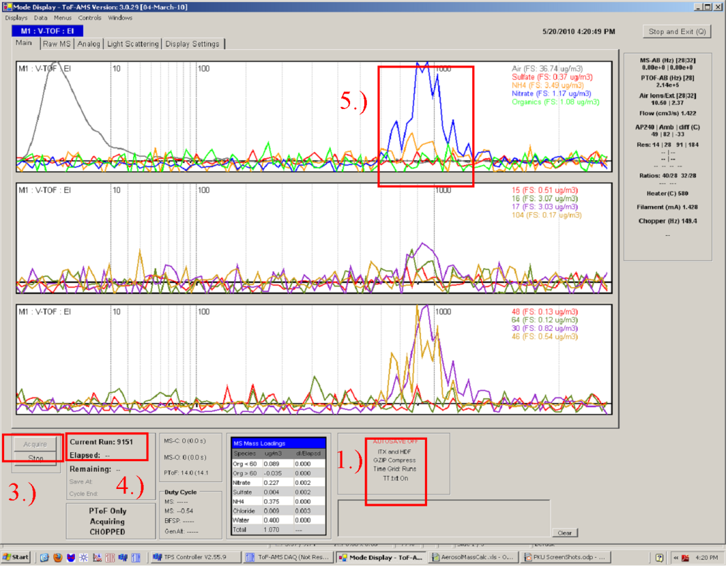This screenshot has width=728, height=566.
Task: Launch Firefox from the quick launch bar
Action: click(58, 557)
